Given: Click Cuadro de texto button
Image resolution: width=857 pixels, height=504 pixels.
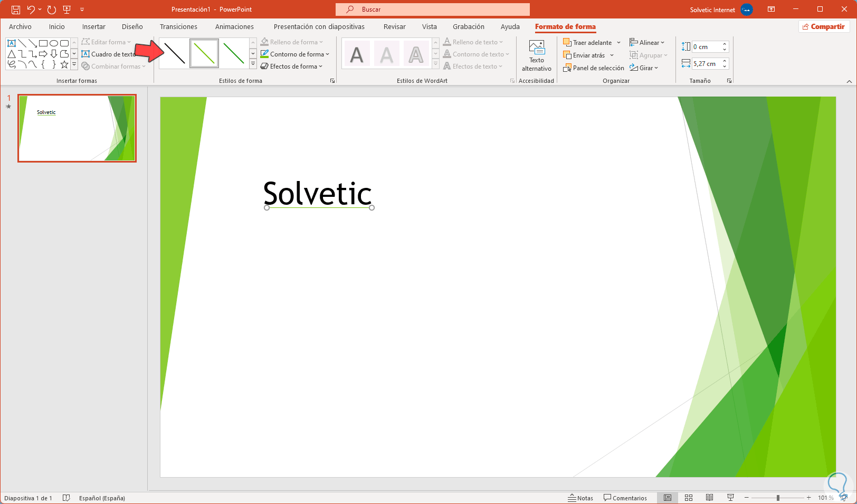Looking at the screenshot, I should tap(109, 54).
